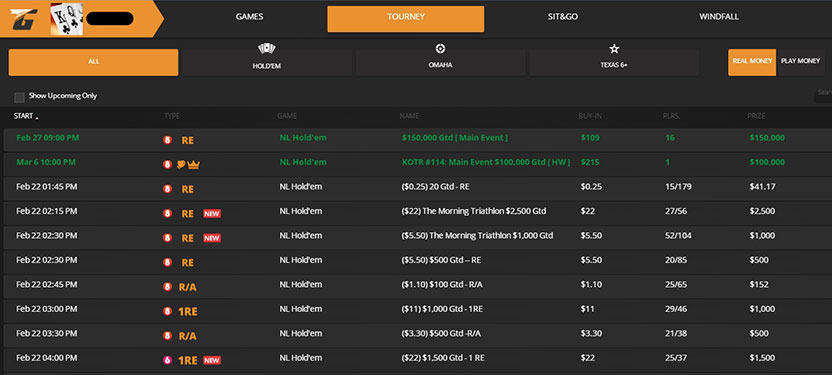Viewport: 832px width, 375px height.
Task: Click the $152 prize value
Action: click(x=759, y=284)
